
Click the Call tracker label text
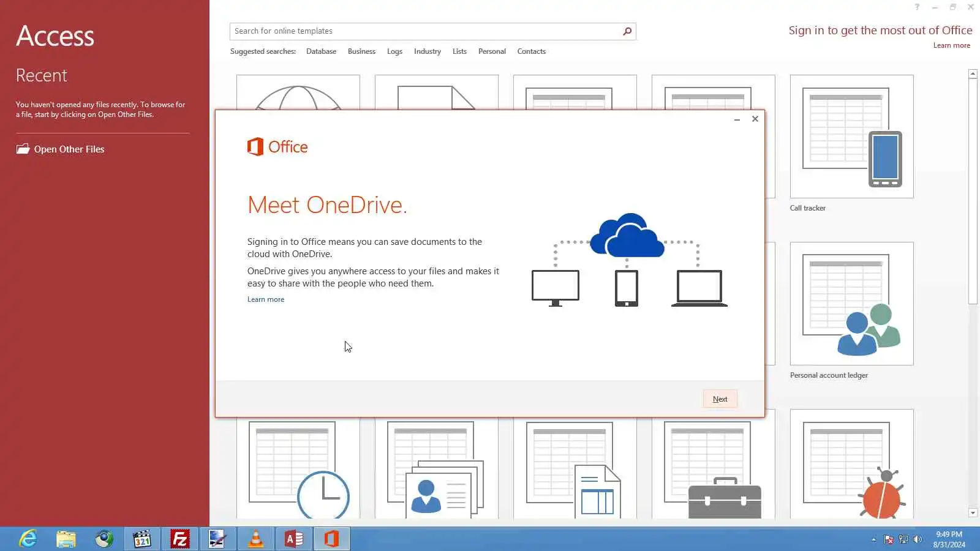point(807,208)
